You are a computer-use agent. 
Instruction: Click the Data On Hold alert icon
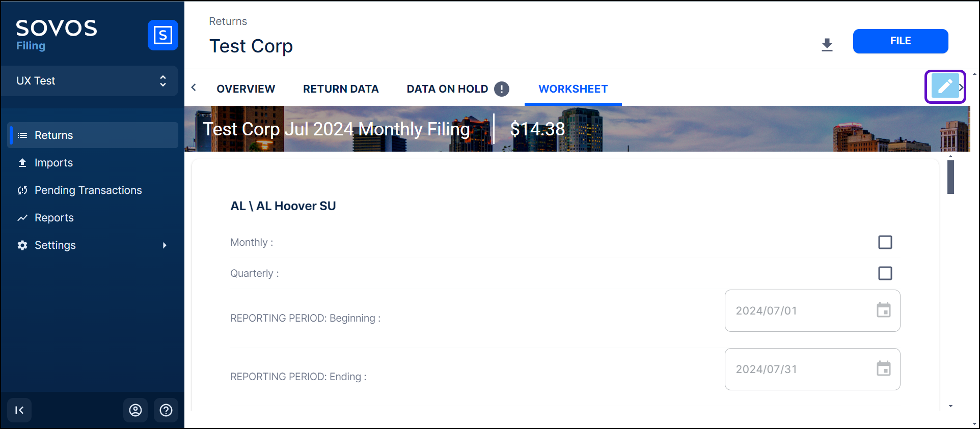pos(502,89)
